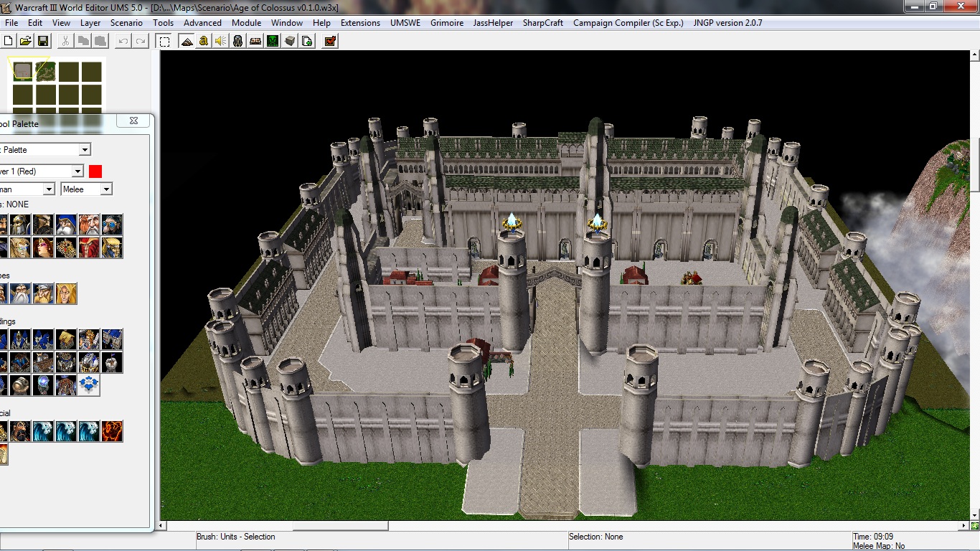Select the helmeted knight hero portrait
The width and height of the screenshot is (980, 551).
tap(20, 225)
